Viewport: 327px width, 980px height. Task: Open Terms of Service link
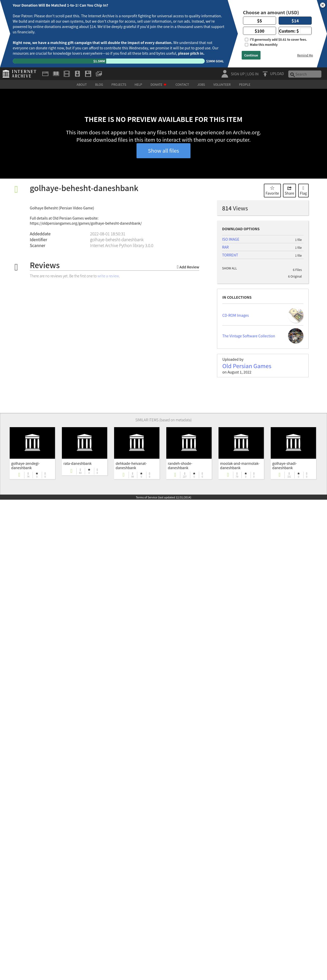click(x=163, y=497)
